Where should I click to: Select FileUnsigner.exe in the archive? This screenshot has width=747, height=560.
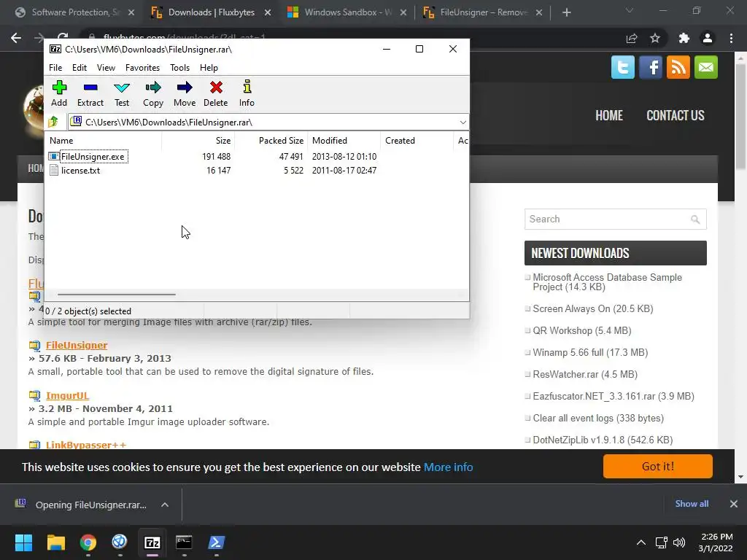93,157
